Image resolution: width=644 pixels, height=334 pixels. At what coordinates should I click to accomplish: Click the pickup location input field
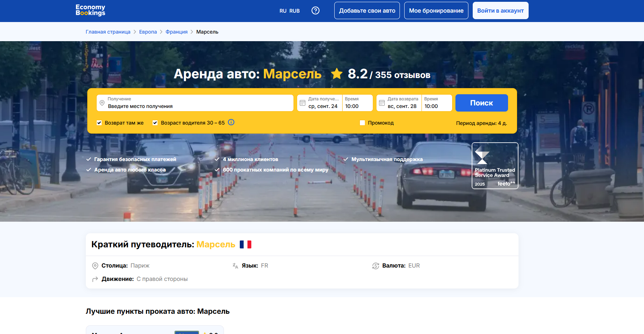coord(198,106)
